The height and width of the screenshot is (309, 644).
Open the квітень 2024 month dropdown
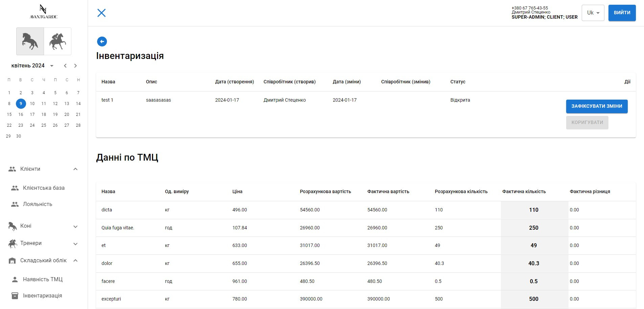32,66
